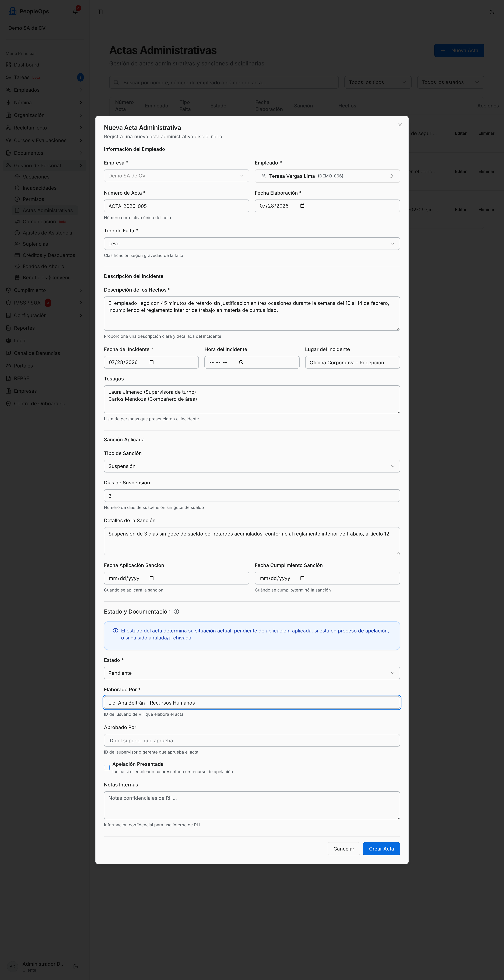
Task: Open the Tipo de Sanción dropdown
Action: [252, 466]
